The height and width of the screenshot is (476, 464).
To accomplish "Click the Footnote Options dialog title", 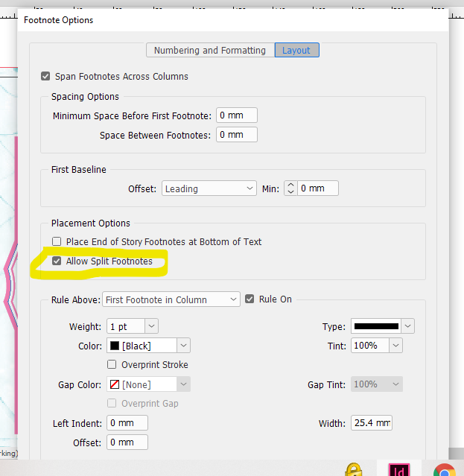I will [x=59, y=20].
